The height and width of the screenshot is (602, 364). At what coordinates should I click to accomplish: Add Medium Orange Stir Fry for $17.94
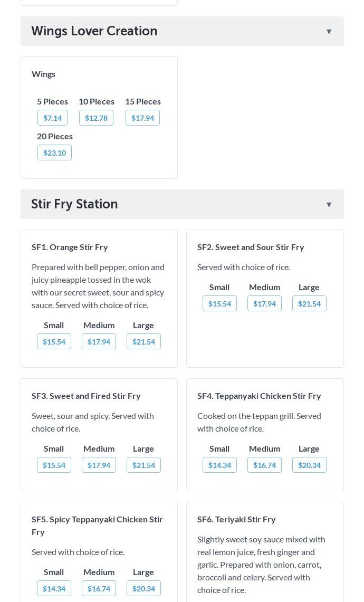click(x=99, y=342)
